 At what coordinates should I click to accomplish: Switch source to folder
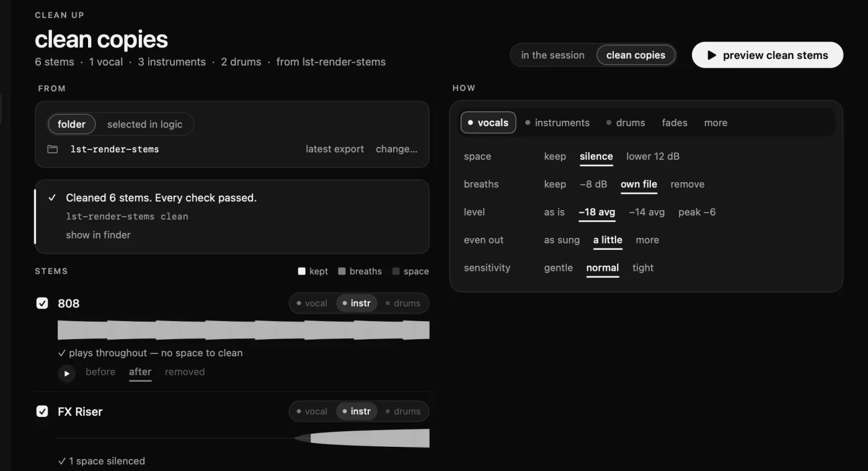pos(71,124)
